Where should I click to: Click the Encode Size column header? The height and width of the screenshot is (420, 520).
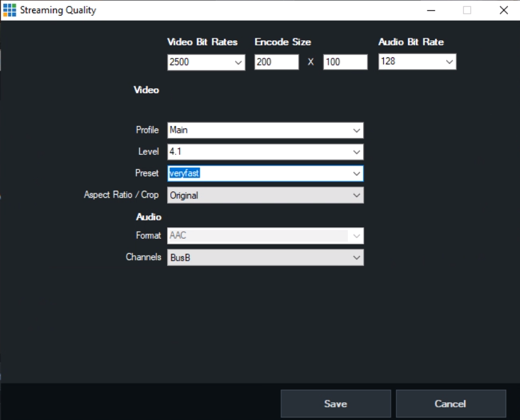click(282, 42)
